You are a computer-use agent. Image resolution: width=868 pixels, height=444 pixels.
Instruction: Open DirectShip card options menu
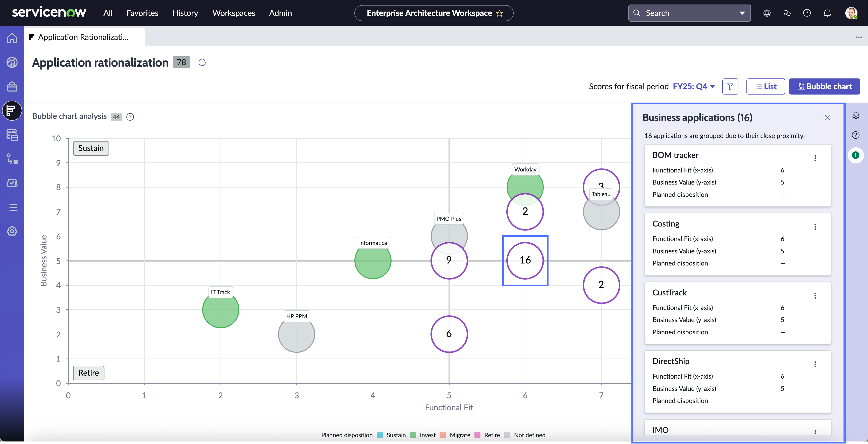tap(815, 364)
